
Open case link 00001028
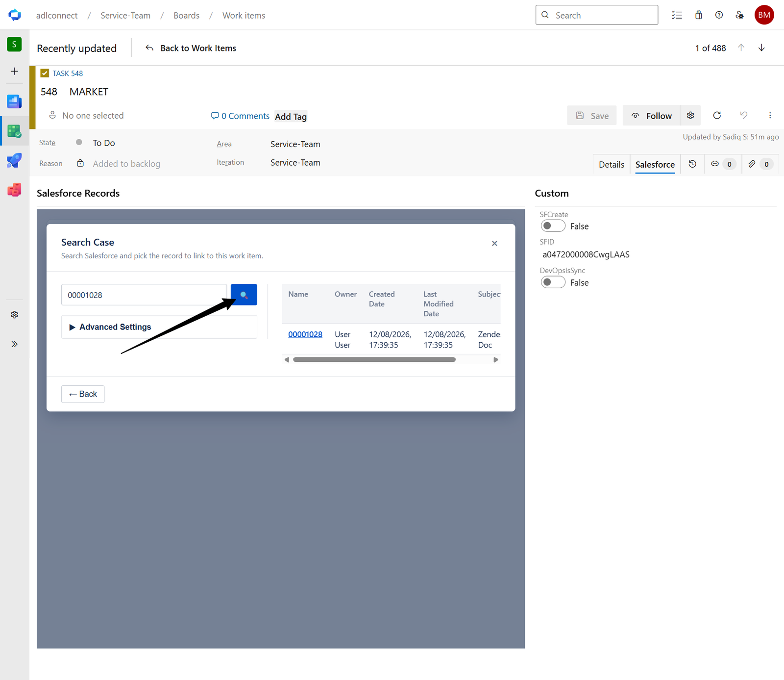pyautogui.click(x=305, y=334)
